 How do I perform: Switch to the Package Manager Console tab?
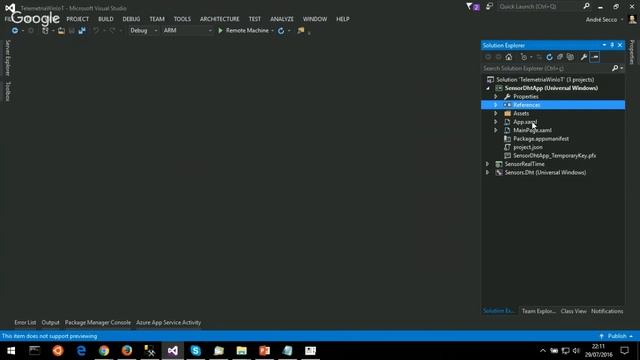tap(98, 322)
